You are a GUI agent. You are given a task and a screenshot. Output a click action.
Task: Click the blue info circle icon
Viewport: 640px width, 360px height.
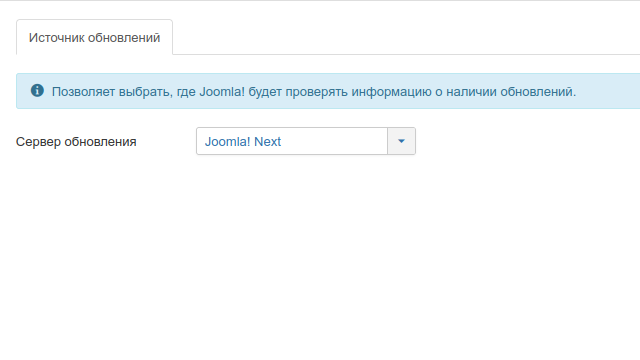(x=37, y=90)
